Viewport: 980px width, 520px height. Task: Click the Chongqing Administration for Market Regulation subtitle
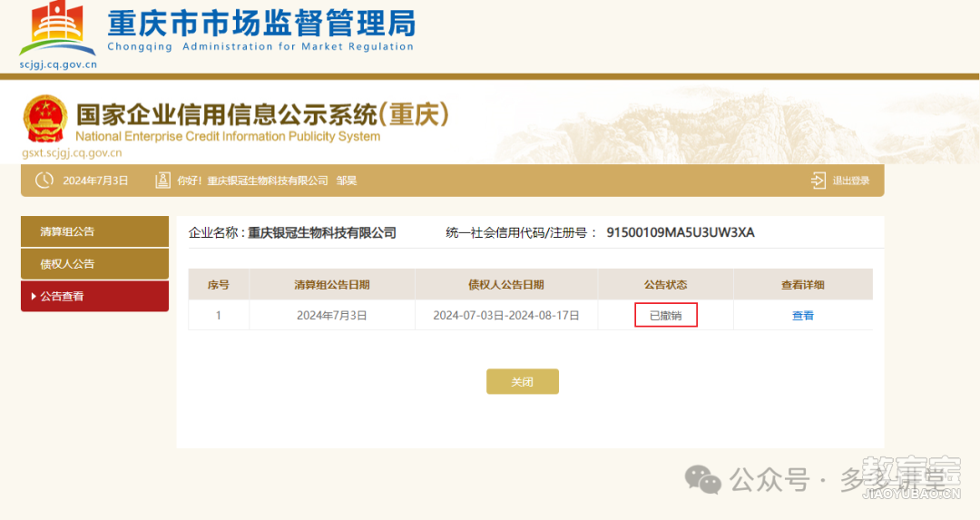click(260, 47)
